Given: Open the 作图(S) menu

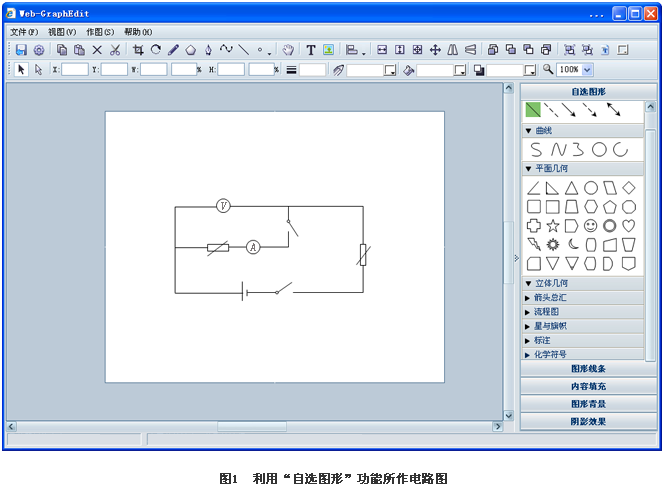Looking at the screenshot, I should click(x=100, y=32).
